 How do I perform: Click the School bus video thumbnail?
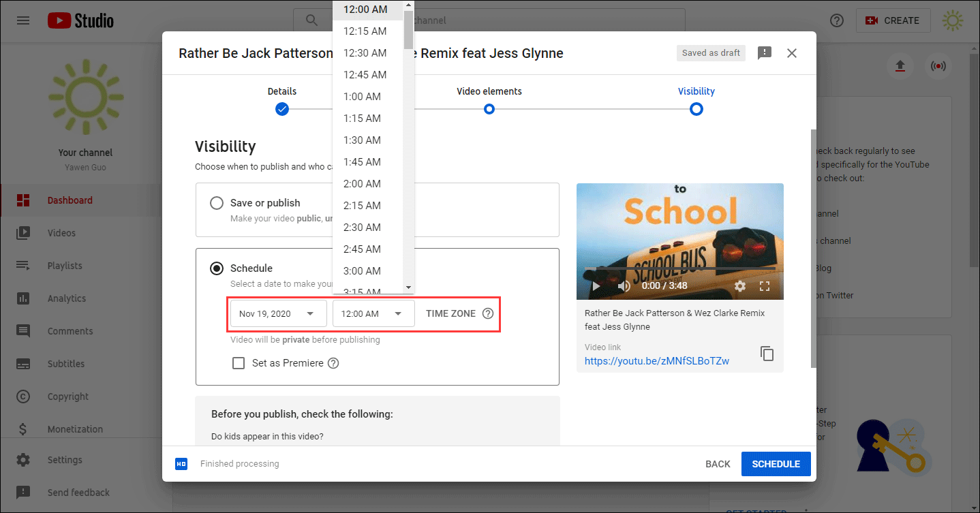(x=680, y=241)
